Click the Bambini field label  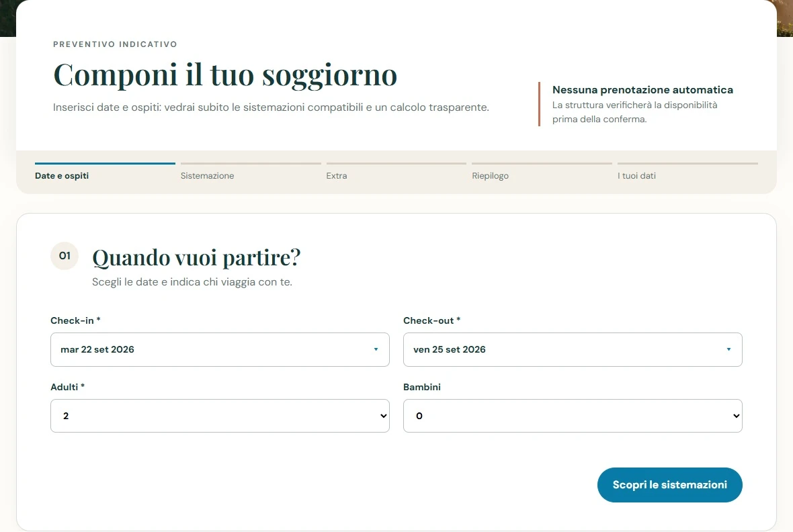click(422, 387)
